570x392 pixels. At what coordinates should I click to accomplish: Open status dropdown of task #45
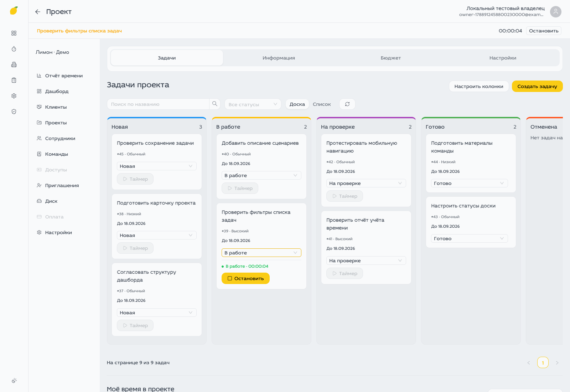tap(157, 166)
